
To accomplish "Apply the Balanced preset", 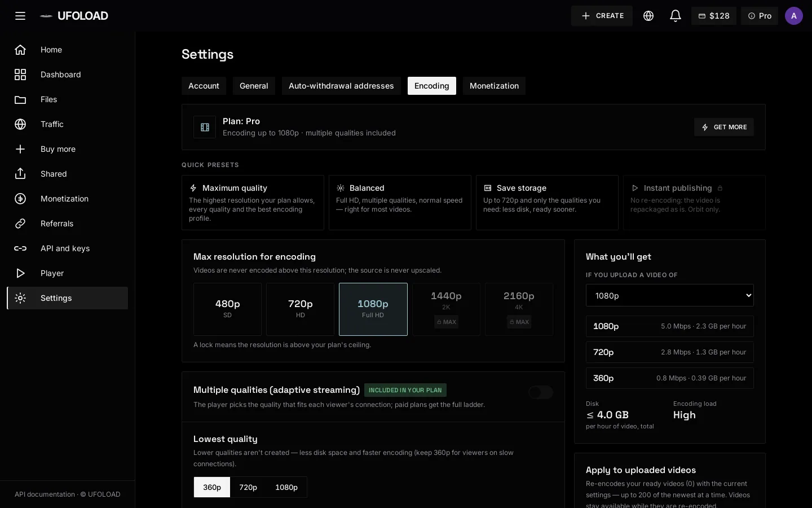I will [x=400, y=203].
